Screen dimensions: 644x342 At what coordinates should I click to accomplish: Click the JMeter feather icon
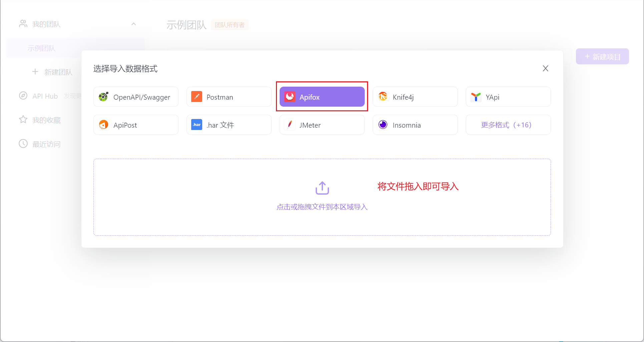290,125
